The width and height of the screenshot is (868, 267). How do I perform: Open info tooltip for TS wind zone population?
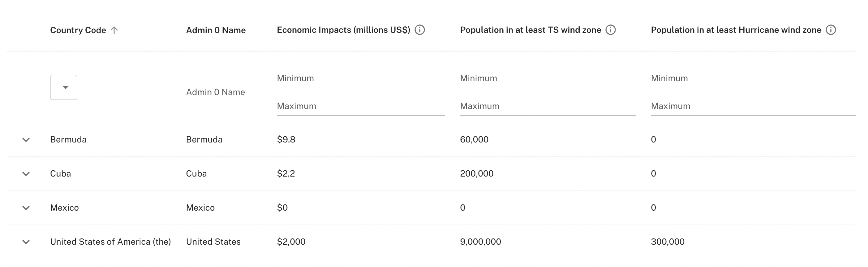pyautogui.click(x=611, y=30)
